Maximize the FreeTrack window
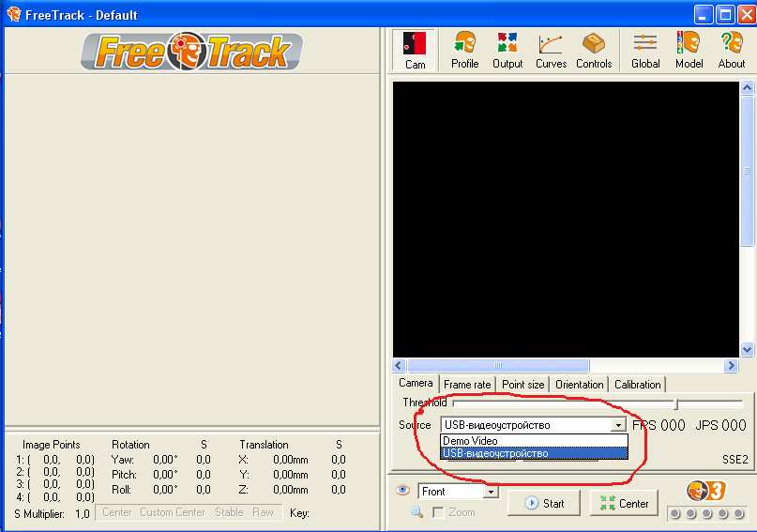 point(725,14)
